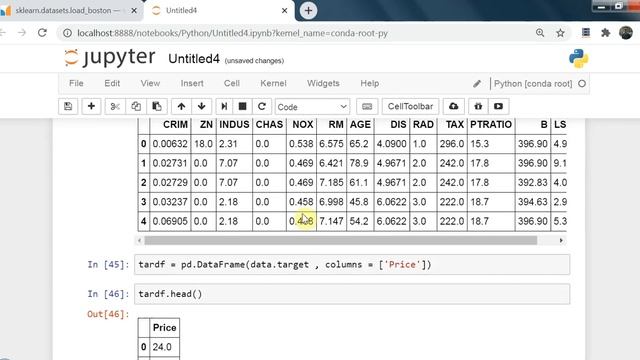Go forward in browser history
The image size is (640, 360).
point(22,33)
